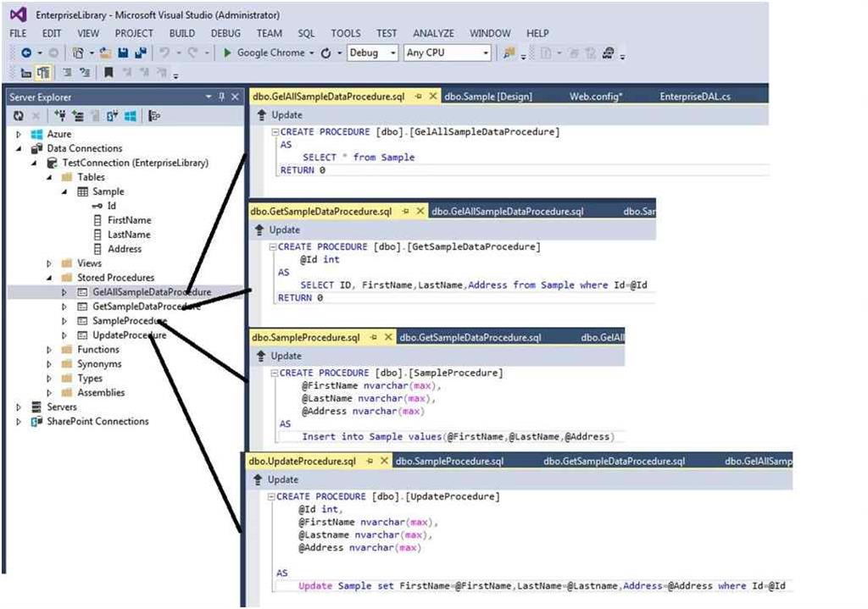Click the Undo toolbar icon
Viewport: 868px width, 609px height.
tap(164, 53)
